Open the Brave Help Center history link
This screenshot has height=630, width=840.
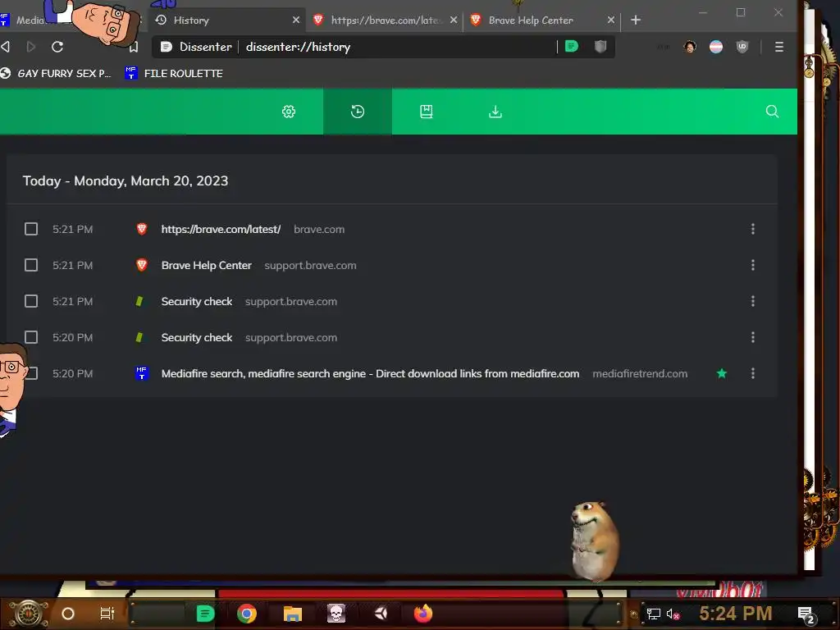click(206, 265)
